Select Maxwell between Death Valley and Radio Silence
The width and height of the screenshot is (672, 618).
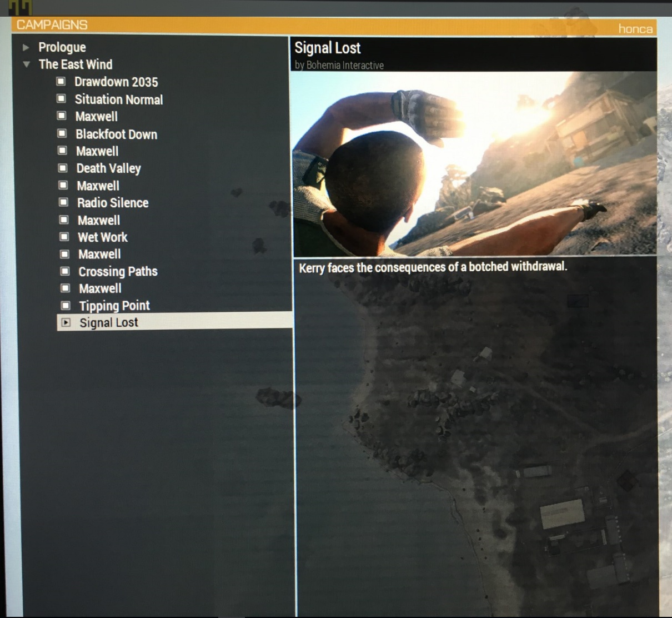pyautogui.click(x=98, y=186)
